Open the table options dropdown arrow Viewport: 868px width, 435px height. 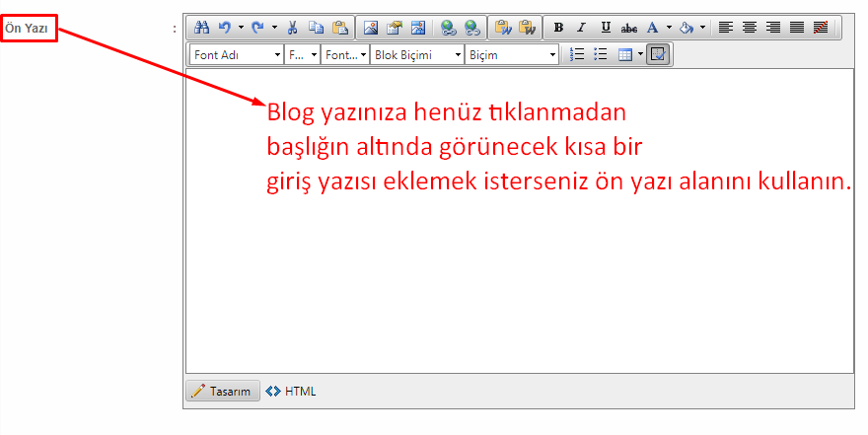(x=640, y=54)
